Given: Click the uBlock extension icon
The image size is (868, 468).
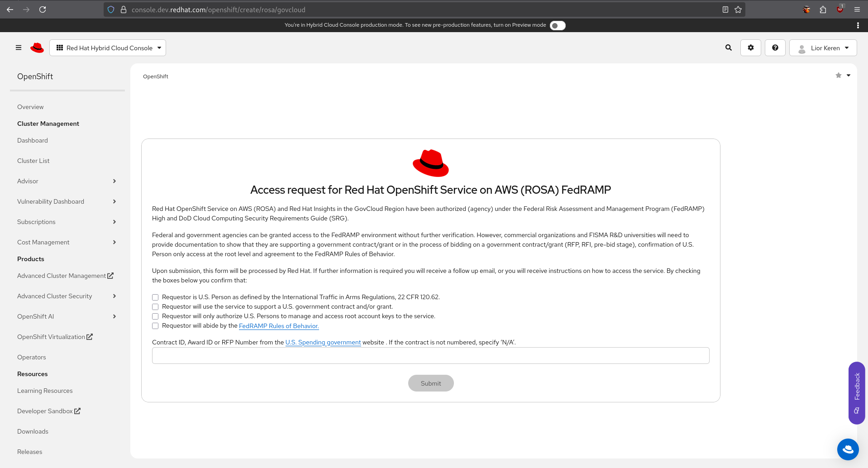Looking at the screenshot, I should [x=840, y=9].
